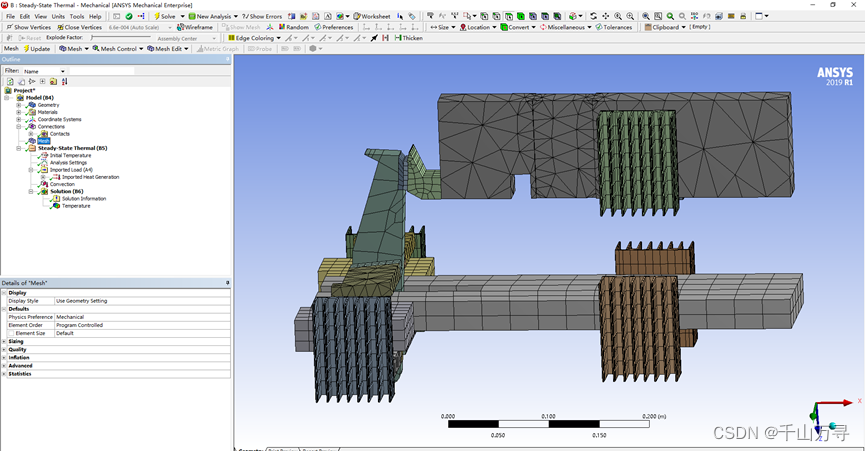Viewport: 865px width, 451px height.
Task: Click the Convert button
Action: tap(517, 27)
